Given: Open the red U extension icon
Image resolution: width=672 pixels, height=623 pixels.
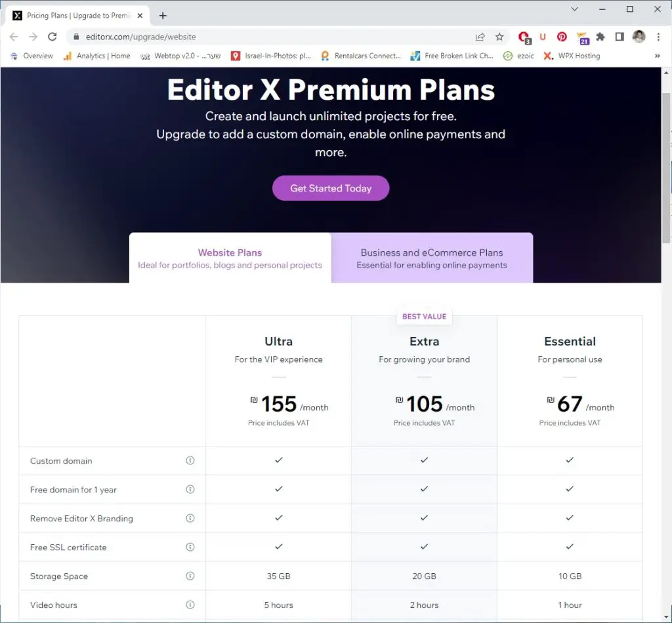Looking at the screenshot, I should [543, 37].
